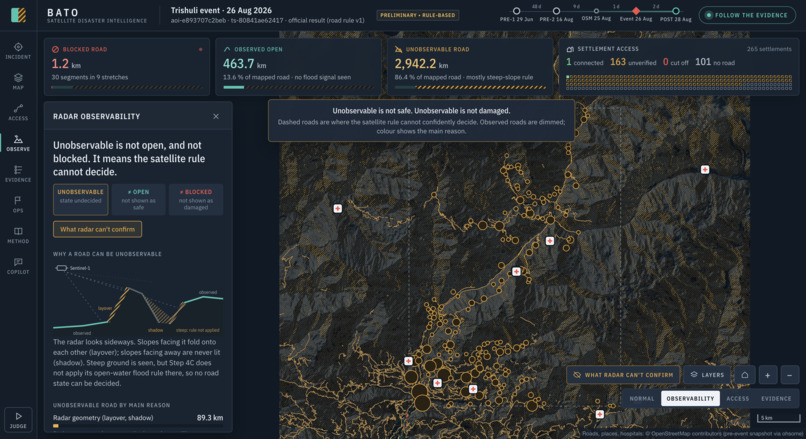Click the Blocked Road progress bar
This screenshot has height=439, width=806.
(126, 87)
